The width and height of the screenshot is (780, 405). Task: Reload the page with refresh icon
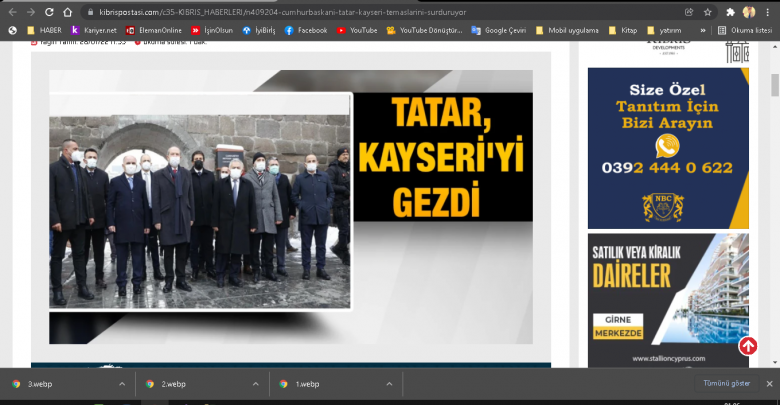pos(49,12)
